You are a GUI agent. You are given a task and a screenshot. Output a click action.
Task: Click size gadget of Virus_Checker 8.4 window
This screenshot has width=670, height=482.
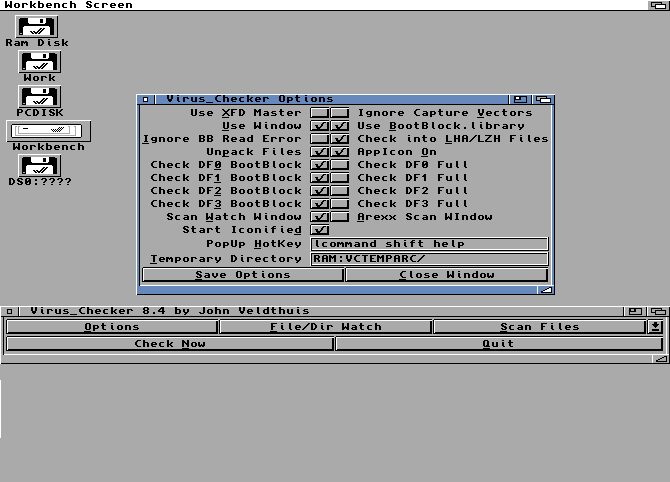coord(661,359)
